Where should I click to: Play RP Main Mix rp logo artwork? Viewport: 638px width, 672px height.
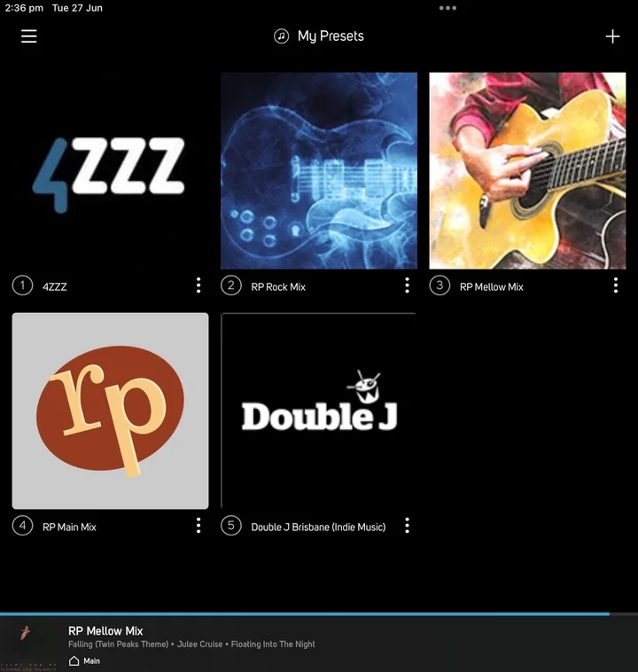point(110,411)
